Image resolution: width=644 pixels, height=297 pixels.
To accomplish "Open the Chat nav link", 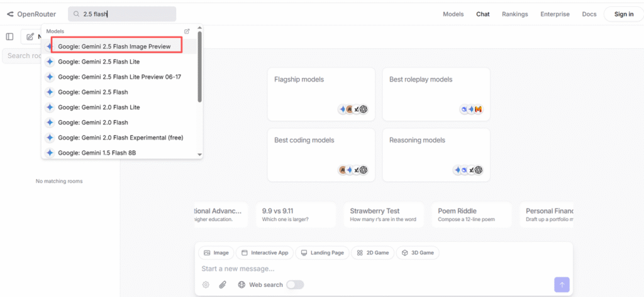I will (482, 14).
